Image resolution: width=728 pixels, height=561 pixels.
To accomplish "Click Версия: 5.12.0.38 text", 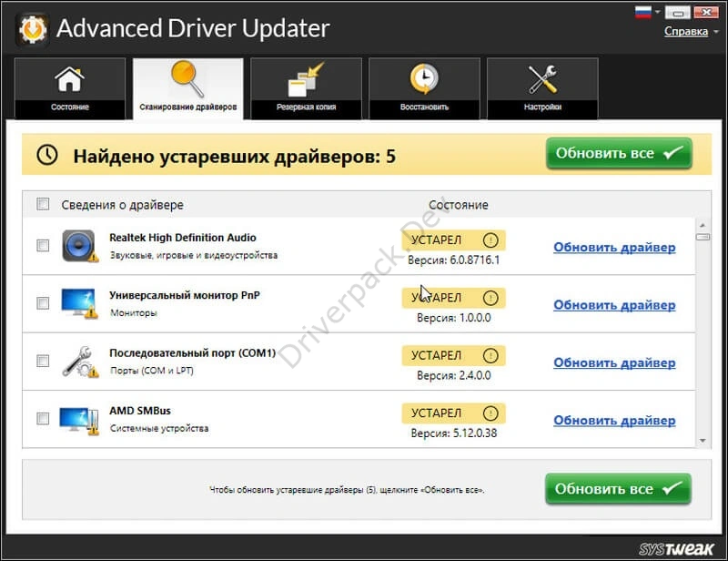I will [x=453, y=433].
